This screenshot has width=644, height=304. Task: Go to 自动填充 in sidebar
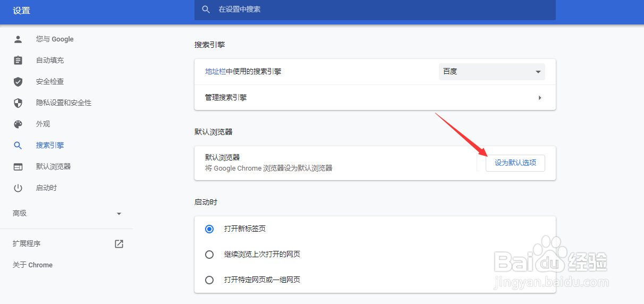[50, 60]
